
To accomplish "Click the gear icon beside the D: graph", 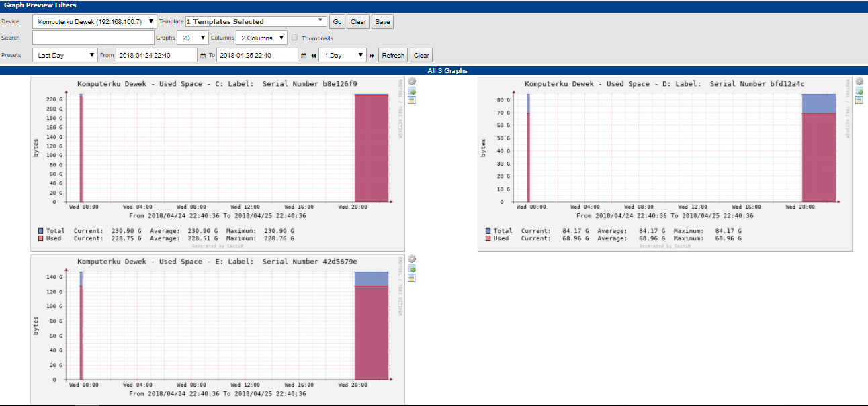I will point(859,81).
